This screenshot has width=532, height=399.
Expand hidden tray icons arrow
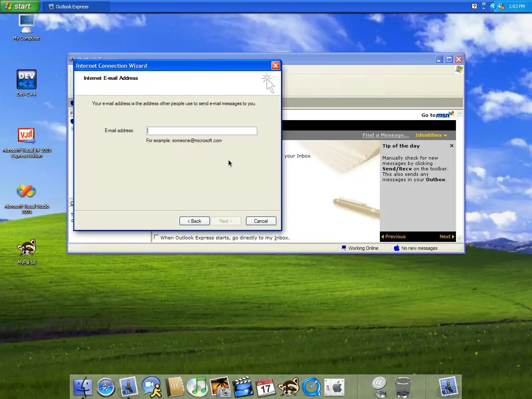(x=493, y=6)
